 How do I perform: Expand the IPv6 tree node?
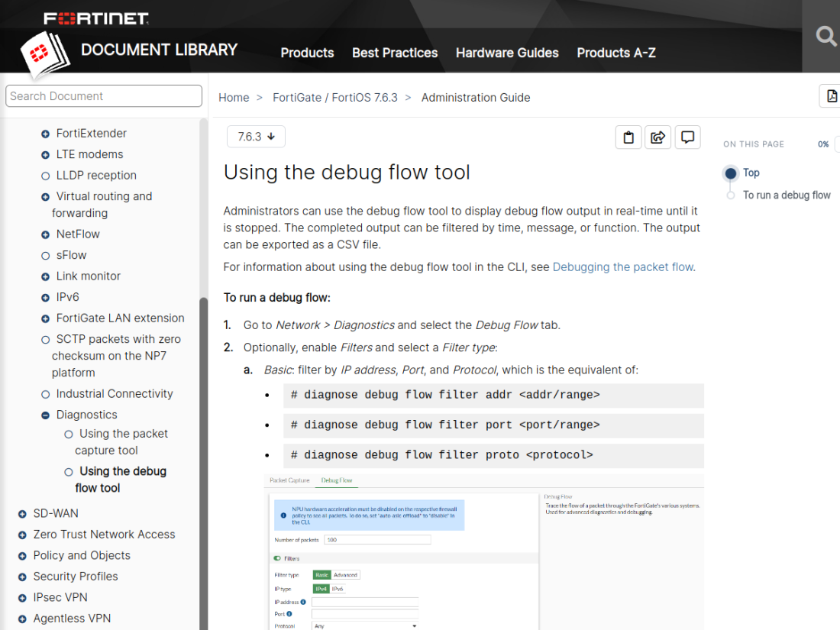pyautogui.click(x=46, y=298)
